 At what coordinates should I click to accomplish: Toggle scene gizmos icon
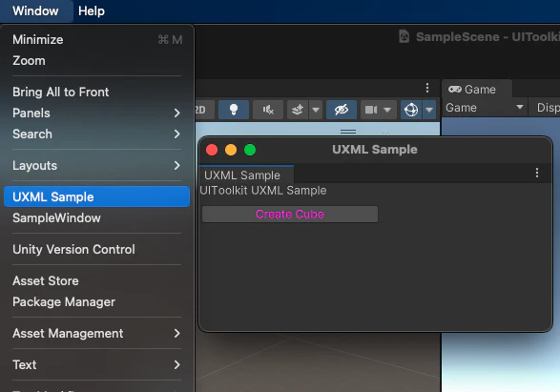(411, 110)
